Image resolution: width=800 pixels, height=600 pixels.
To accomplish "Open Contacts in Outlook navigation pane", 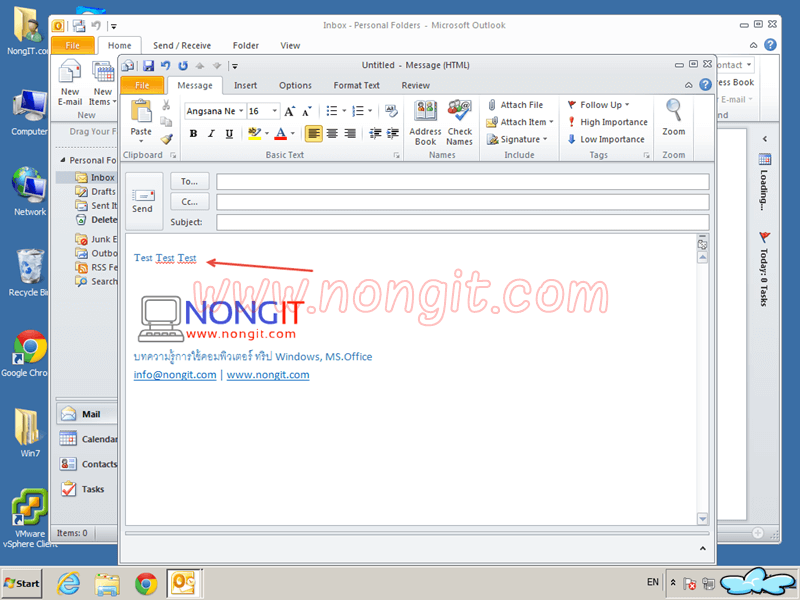I will pos(87,464).
